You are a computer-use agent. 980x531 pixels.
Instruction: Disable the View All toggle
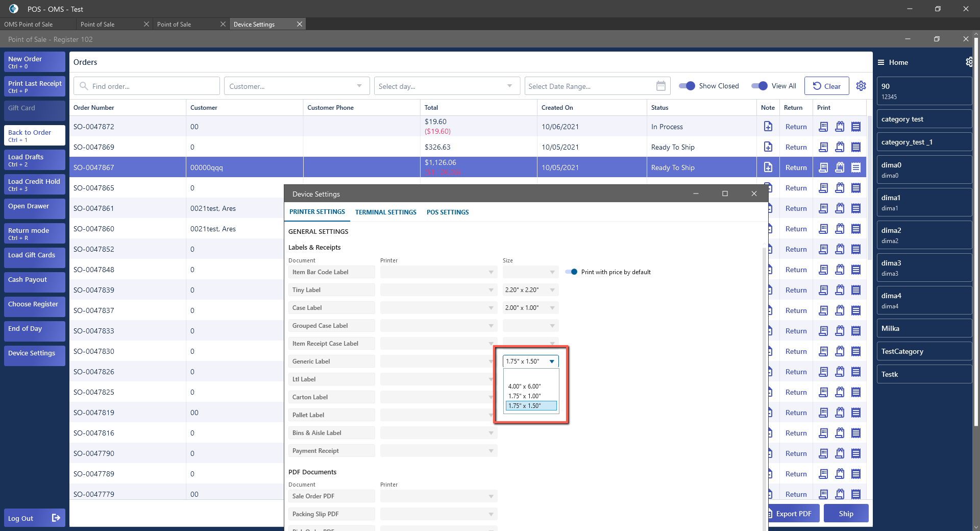[759, 86]
